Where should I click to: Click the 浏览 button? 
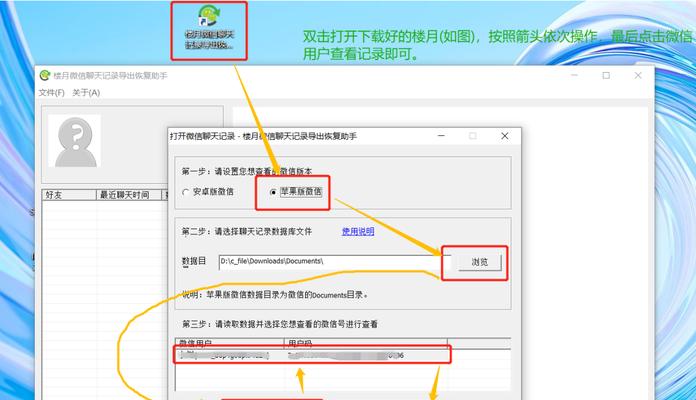(479, 262)
